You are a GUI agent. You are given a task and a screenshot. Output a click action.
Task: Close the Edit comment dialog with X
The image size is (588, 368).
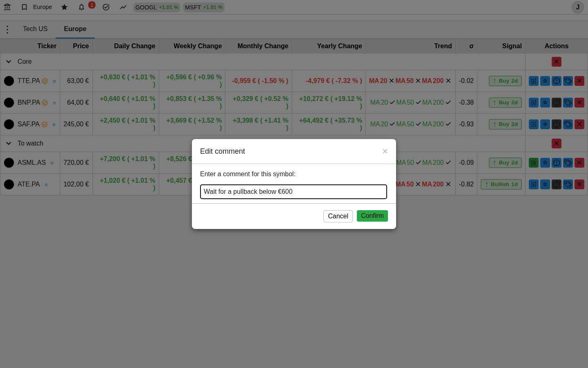[385, 151]
